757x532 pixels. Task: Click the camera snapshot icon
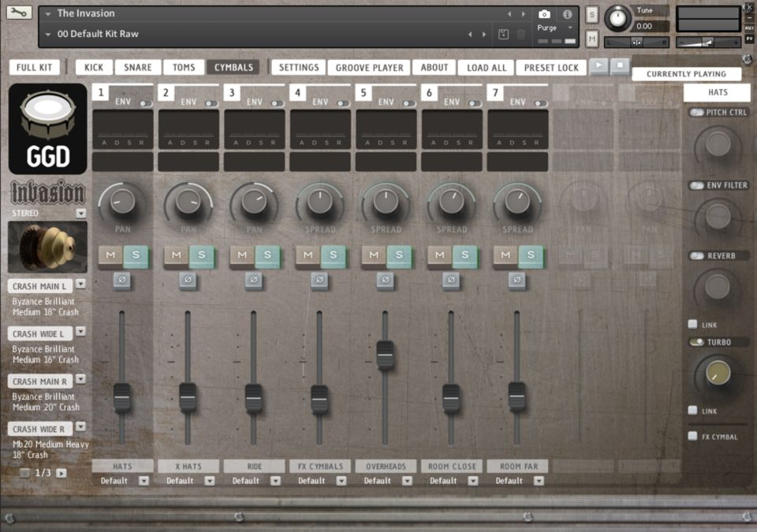coord(544,14)
